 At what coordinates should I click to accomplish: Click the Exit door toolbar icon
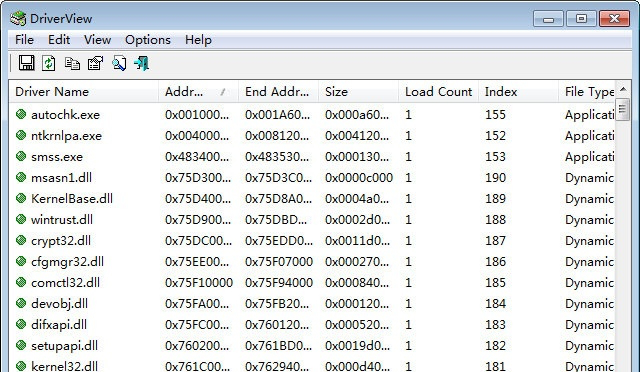point(142,63)
